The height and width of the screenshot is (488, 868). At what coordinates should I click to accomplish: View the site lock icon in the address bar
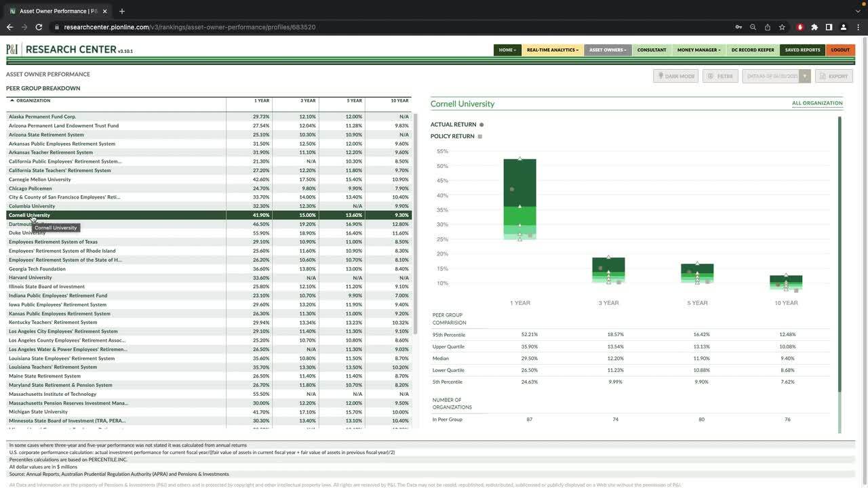[x=56, y=27]
